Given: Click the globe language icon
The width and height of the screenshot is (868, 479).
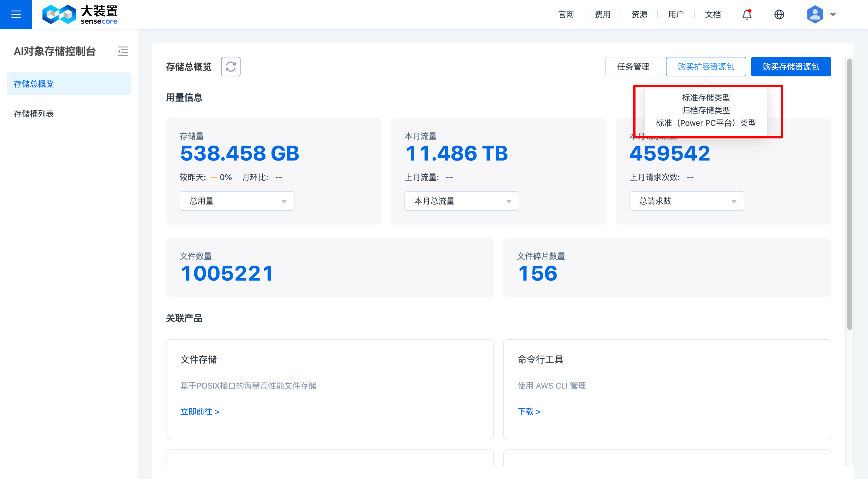Looking at the screenshot, I should pos(779,14).
